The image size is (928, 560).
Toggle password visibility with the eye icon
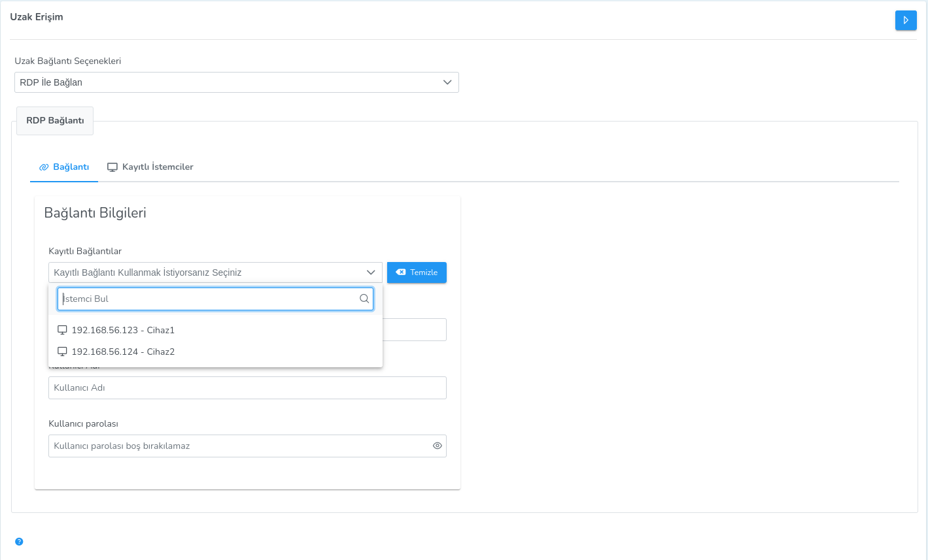[438, 446]
